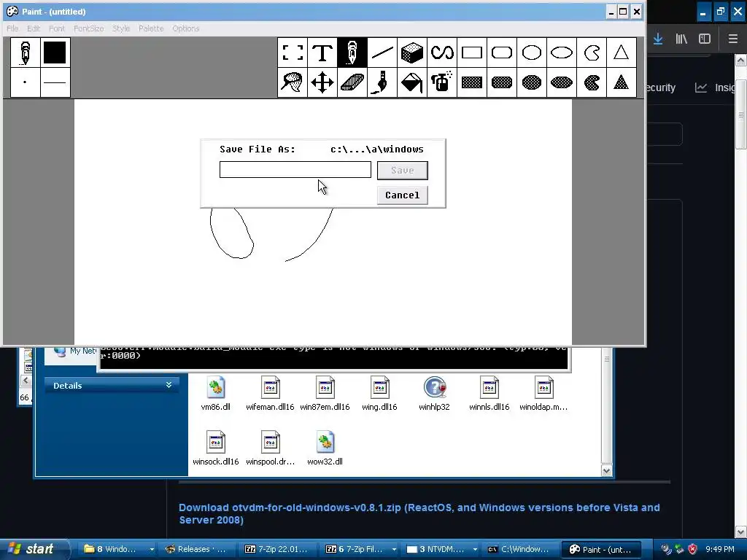Select the Spray Can tool

[442, 82]
